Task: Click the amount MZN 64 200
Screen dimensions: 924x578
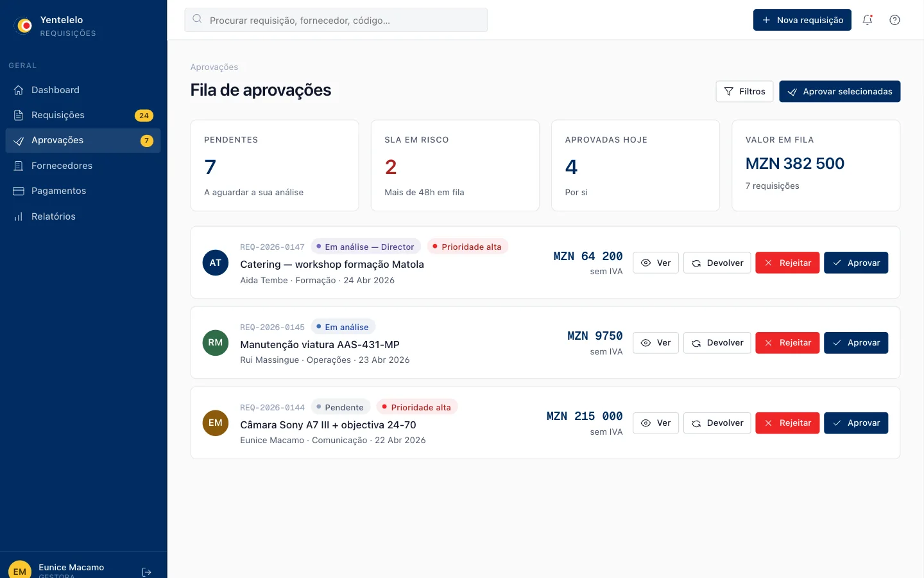Action: point(588,256)
